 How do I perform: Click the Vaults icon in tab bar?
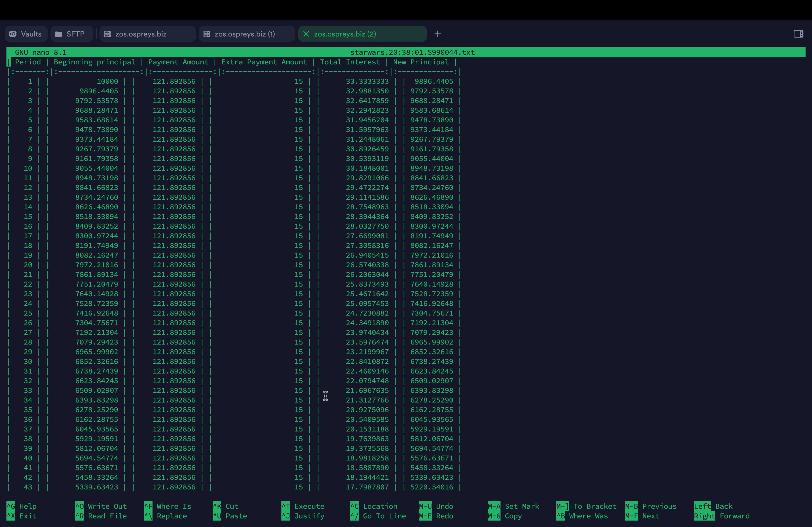pos(13,34)
